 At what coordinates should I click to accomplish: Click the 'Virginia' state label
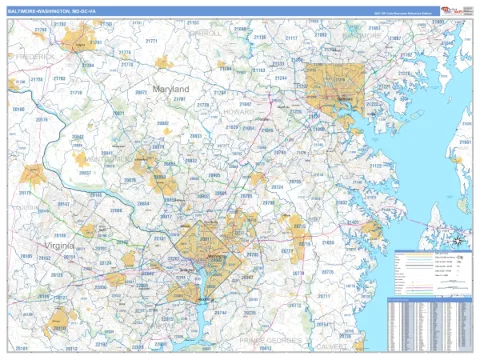pyautogui.click(x=60, y=246)
